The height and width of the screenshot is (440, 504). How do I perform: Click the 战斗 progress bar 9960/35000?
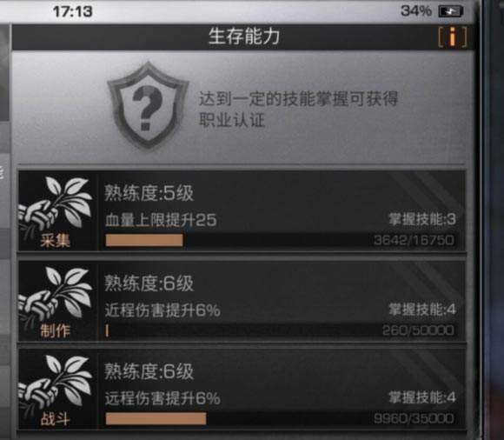pyautogui.click(x=280, y=418)
